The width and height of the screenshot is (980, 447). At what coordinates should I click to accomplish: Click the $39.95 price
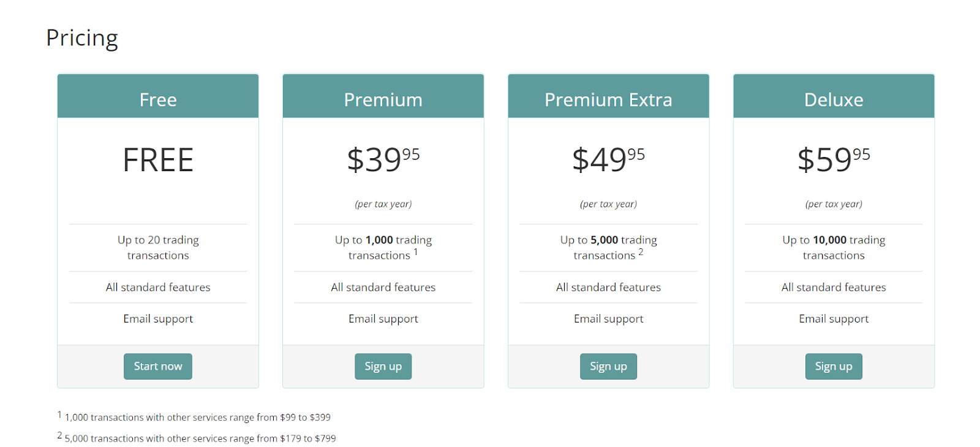[383, 160]
